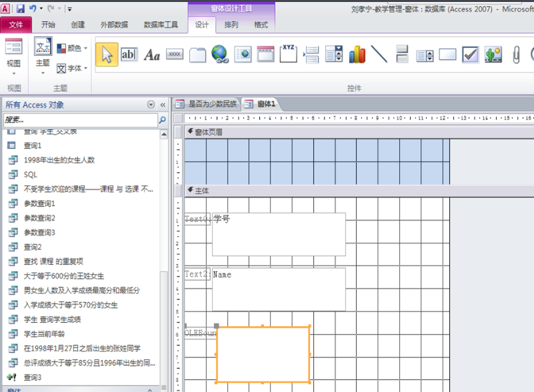534x392 pixels.
Task: Select the Text2 label control
Action: (197, 274)
